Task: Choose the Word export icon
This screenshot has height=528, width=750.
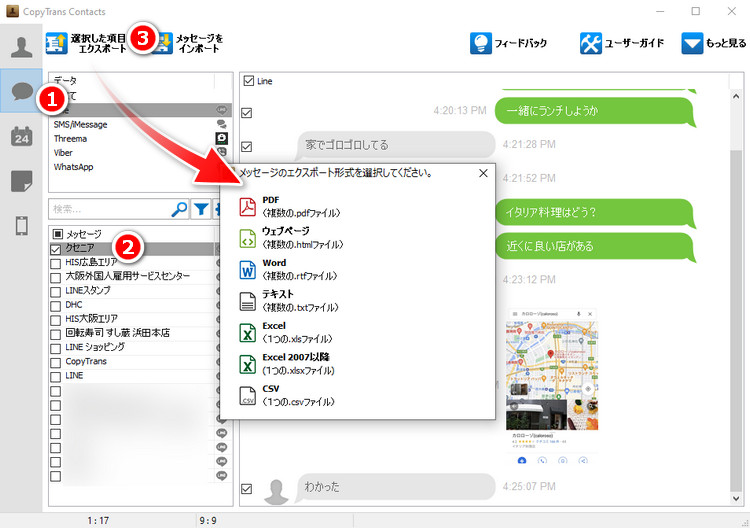Action: coord(247,270)
